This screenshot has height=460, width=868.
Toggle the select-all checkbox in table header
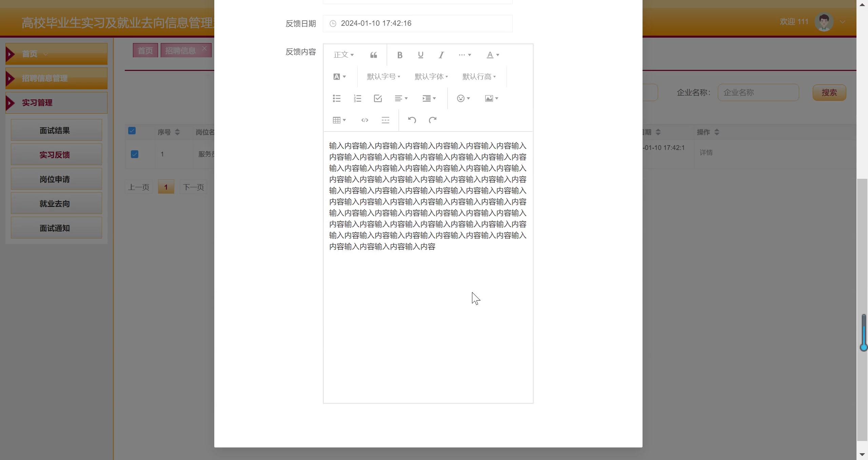[132, 131]
